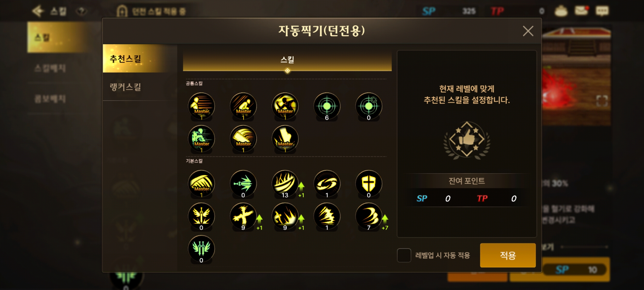Image resolution: width=644 pixels, height=290 pixels.
Task: Click the back arrow in the header
Action: 38,11
